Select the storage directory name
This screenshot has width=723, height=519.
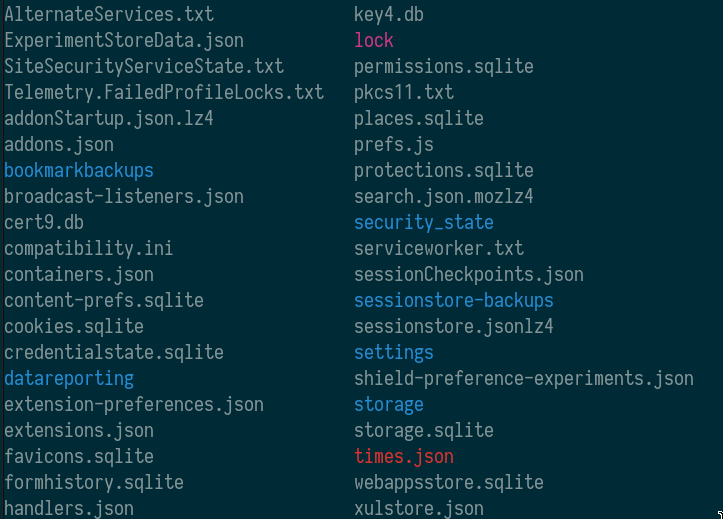tap(389, 404)
